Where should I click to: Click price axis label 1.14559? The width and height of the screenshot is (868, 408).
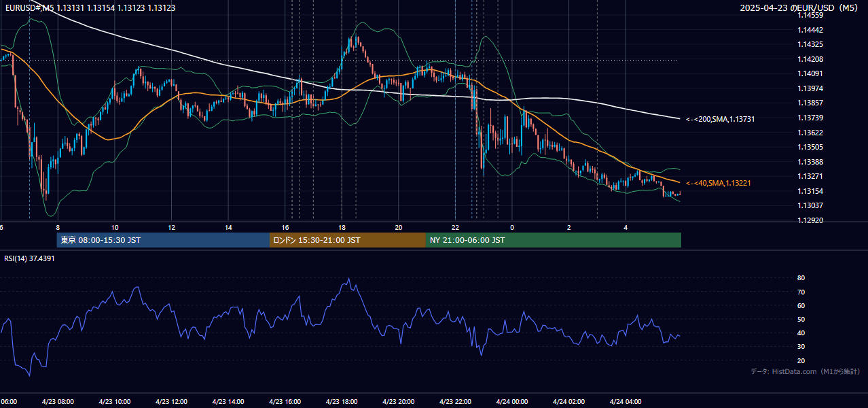[810, 15]
